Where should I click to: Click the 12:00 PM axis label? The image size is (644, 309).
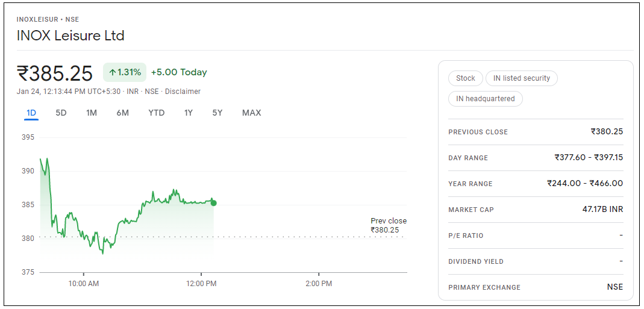pyautogui.click(x=201, y=284)
